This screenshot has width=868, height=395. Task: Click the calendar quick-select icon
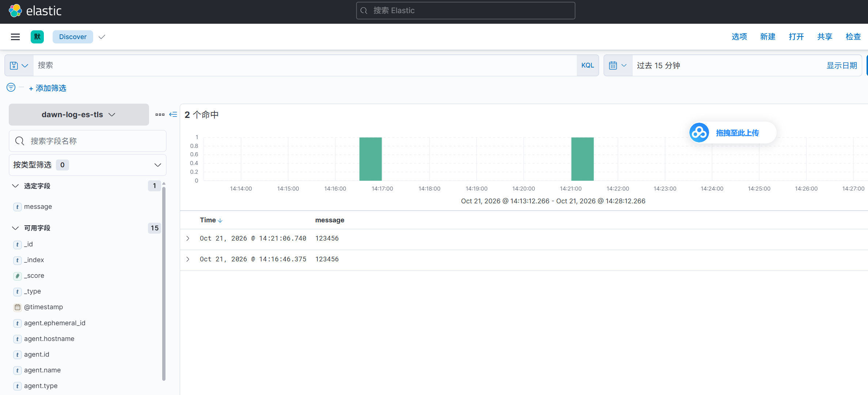tap(618, 66)
